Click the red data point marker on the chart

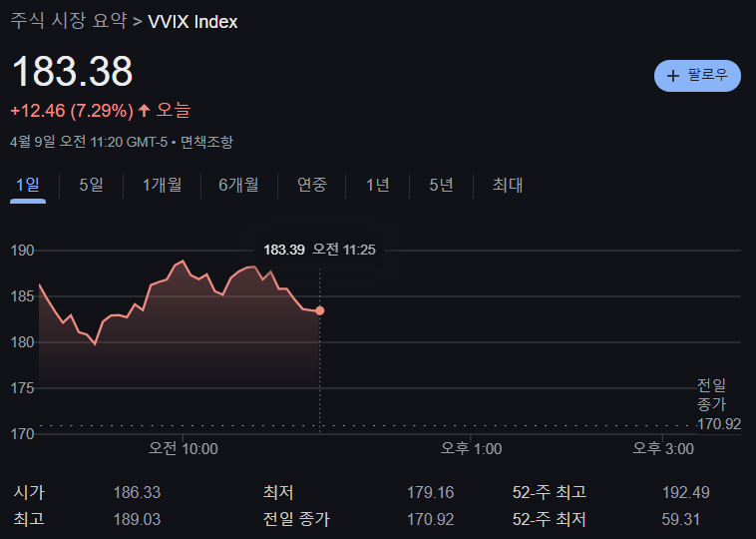point(319,310)
